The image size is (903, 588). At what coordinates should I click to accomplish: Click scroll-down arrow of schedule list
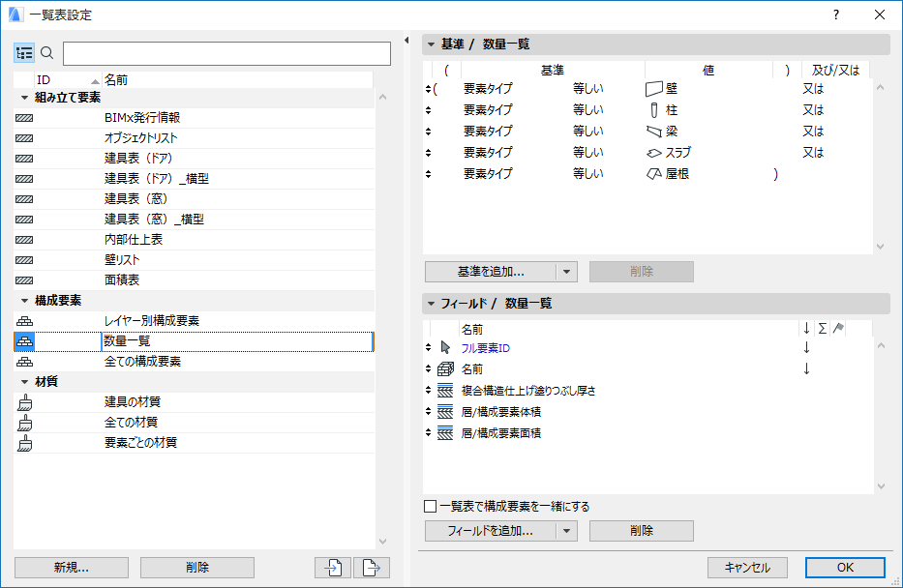(383, 542)
